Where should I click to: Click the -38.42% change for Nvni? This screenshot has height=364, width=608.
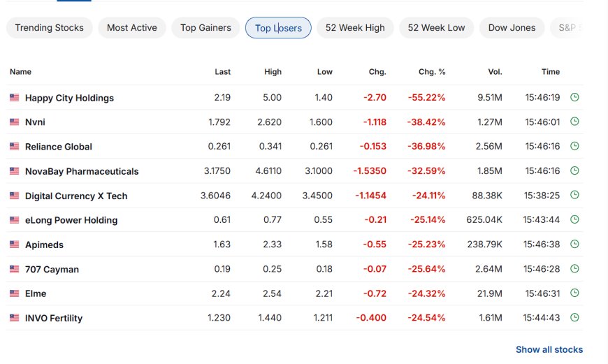[426, 122]
